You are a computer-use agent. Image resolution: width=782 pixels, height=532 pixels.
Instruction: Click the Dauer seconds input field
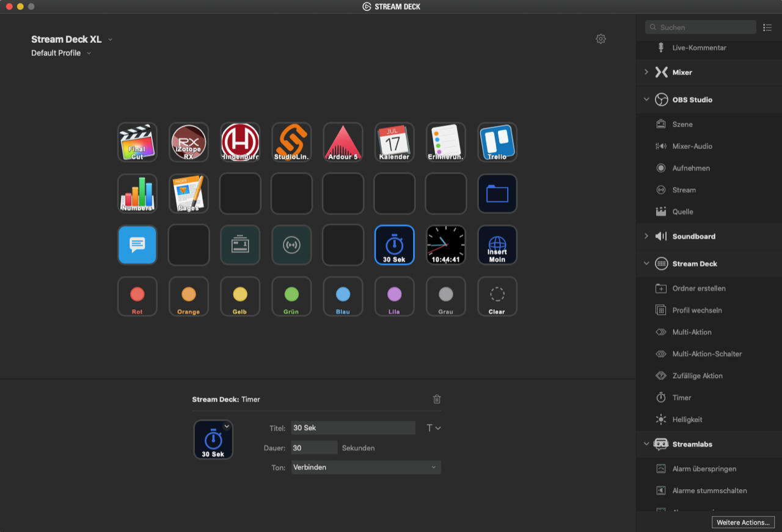click(314, 448)
